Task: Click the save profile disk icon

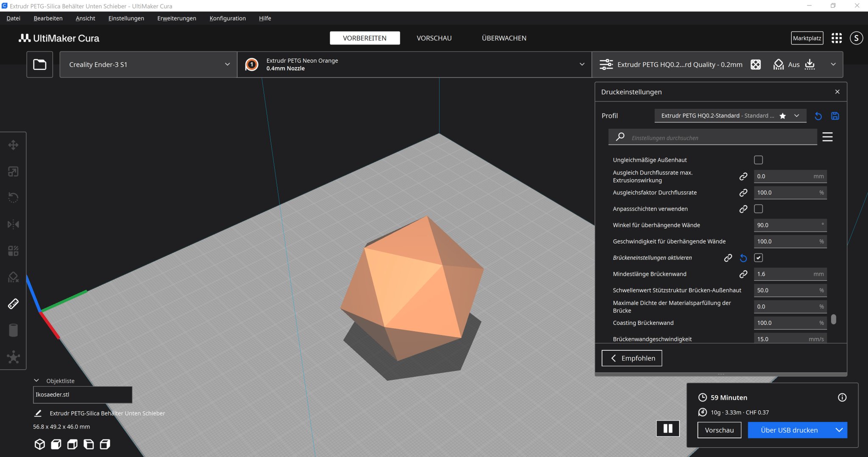Action: (x=835, y=116)
